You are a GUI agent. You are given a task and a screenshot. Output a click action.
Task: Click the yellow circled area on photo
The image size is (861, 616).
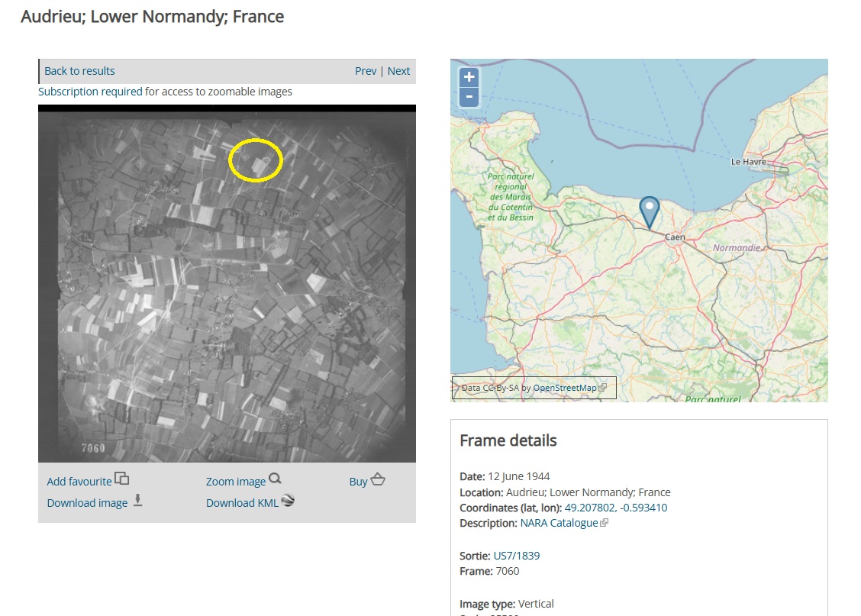click(256, 160)
